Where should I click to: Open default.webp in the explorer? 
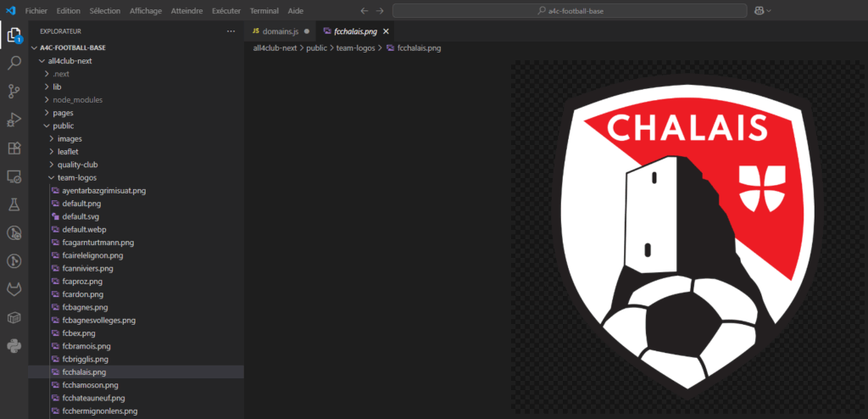[x=84, y=230]
